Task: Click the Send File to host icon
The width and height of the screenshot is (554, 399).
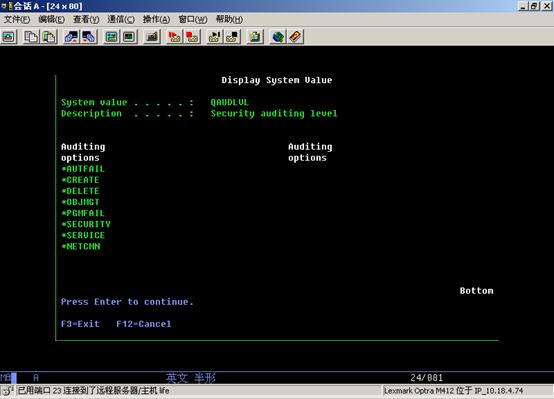Action: [71, 37]
